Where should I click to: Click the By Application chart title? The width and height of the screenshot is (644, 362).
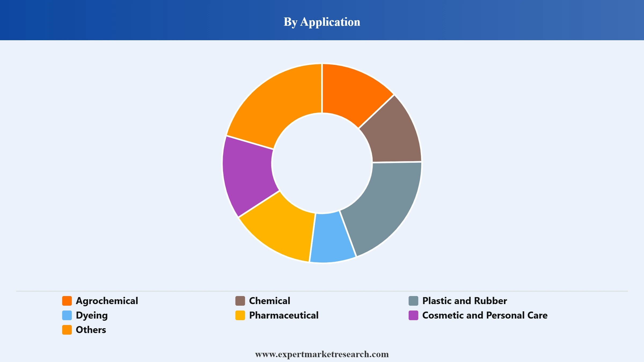tap(322, 22)
